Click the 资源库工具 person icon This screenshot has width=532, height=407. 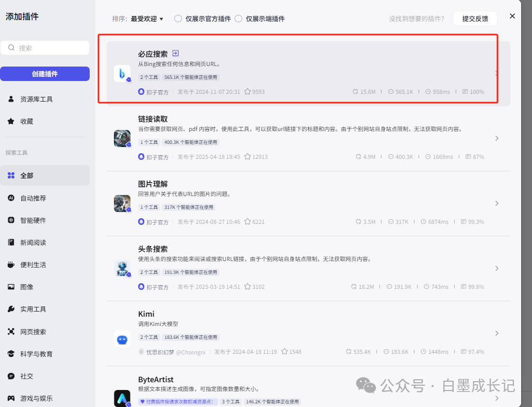point(11,99)
